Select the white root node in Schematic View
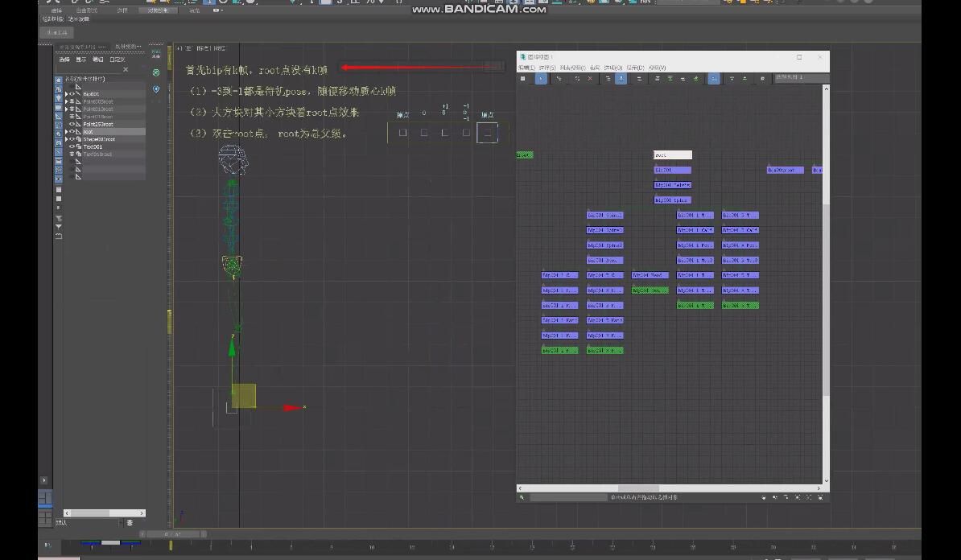Viewport: 961px width, 560px height. coord(672,155)
